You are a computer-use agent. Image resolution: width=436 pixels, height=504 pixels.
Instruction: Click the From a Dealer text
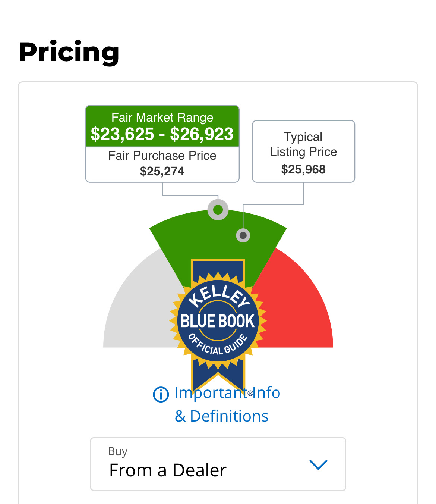[x=168, y=470]
